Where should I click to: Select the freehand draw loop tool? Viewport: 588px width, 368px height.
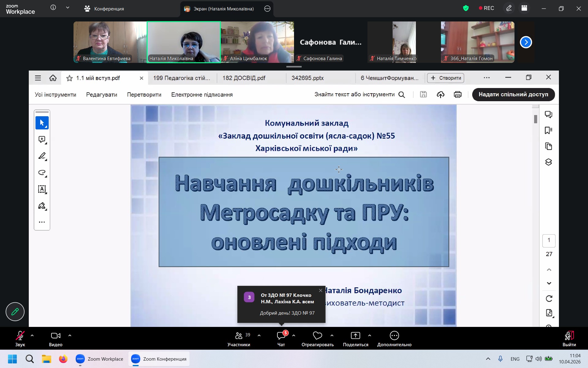42,173
